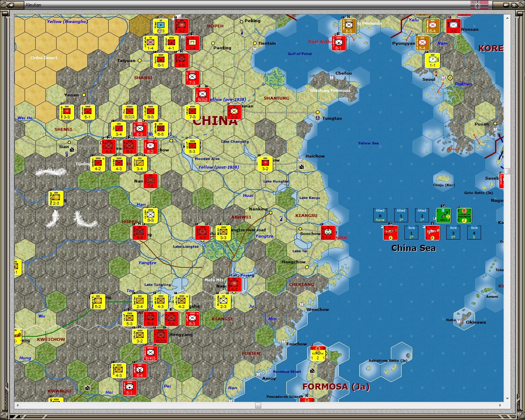
Task: Select the red 1-4 unit at Shanghai
Action: point(328,233)
